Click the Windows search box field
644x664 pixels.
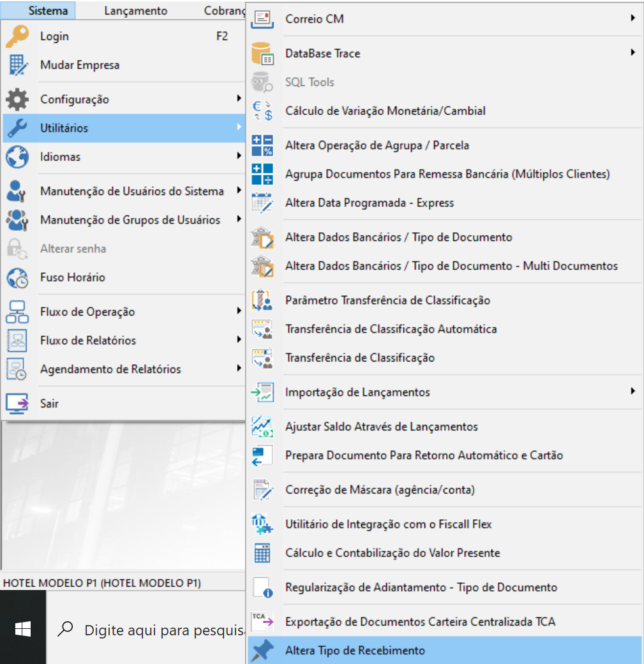click(146, 629)
